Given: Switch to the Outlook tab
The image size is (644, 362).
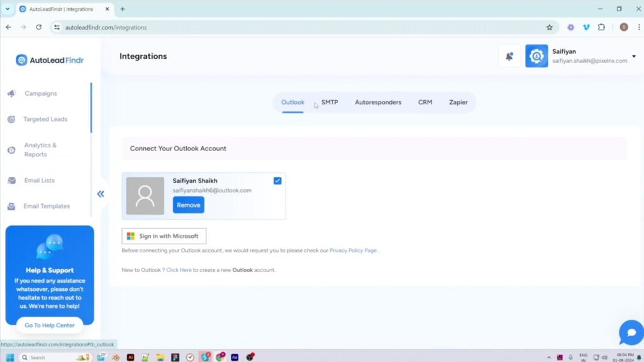Looking at the screenshot, I should pos(292,102).
